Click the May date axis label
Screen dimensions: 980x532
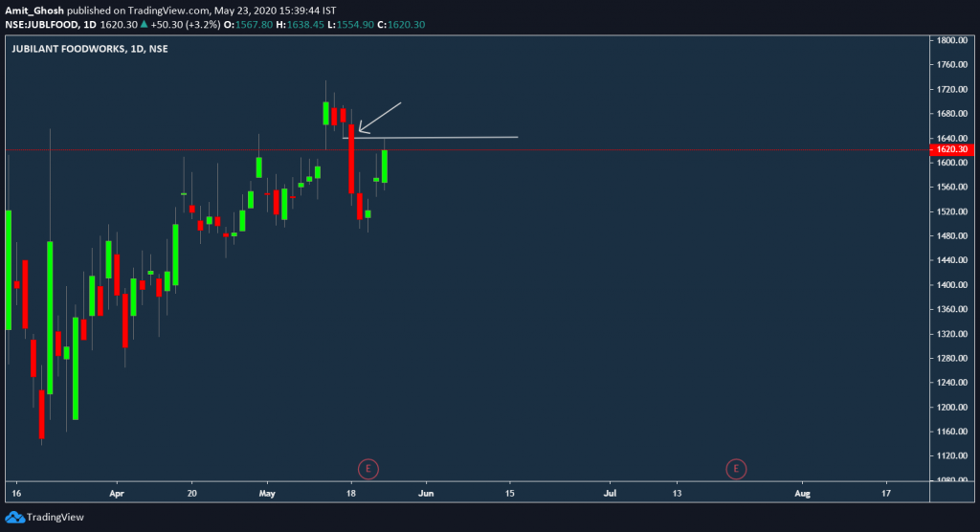tap(267, 493)
